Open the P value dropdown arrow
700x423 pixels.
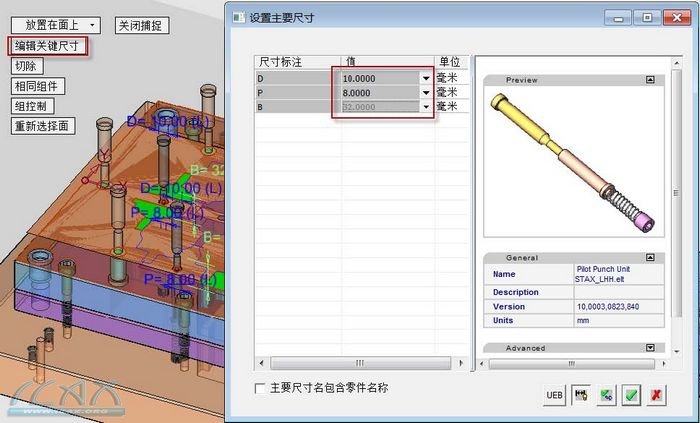point(426,92)
